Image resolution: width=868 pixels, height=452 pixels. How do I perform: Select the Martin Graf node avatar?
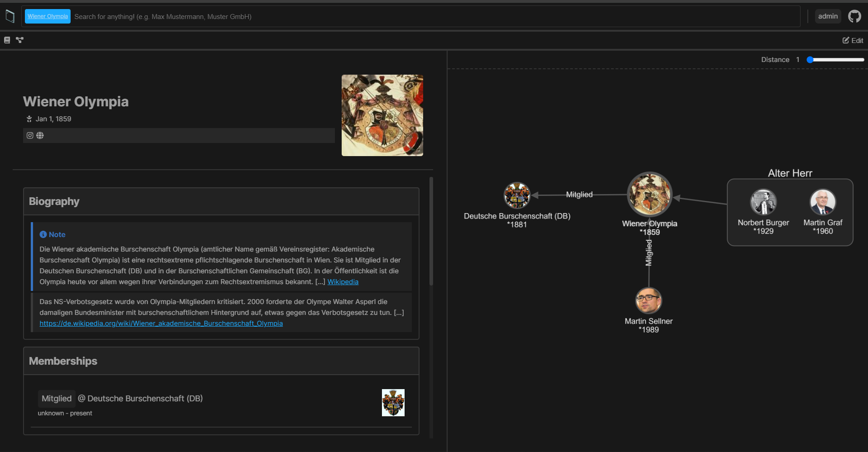point(823,202)
